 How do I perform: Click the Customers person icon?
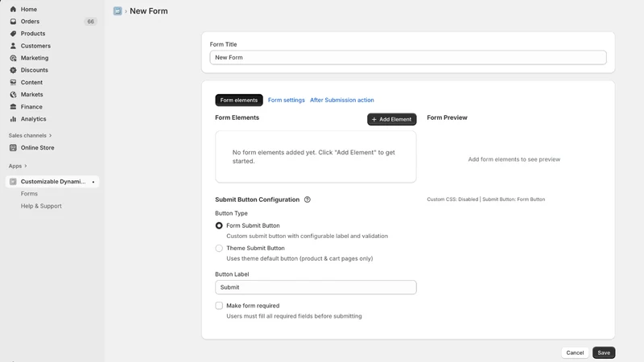click(13, 46)
